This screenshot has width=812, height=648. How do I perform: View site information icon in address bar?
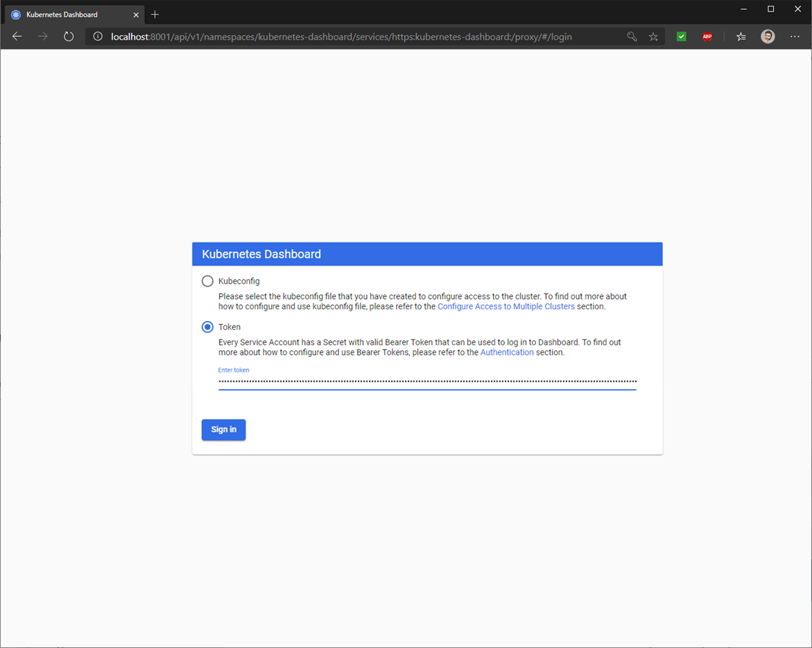tap(98, 37)
